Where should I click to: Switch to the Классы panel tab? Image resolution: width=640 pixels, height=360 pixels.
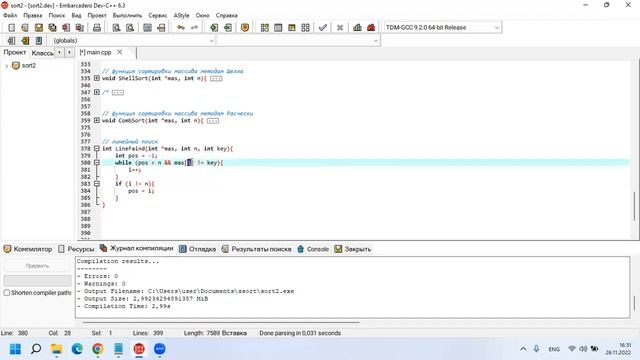click(x=42, y=53)
